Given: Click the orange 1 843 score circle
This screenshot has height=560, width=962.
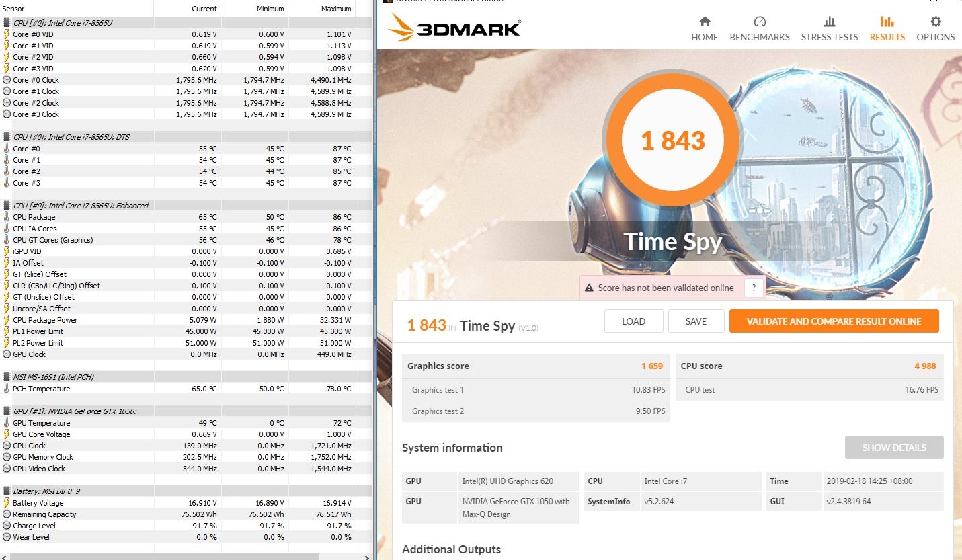Looking at the screenshot, I should coord(672,141).
